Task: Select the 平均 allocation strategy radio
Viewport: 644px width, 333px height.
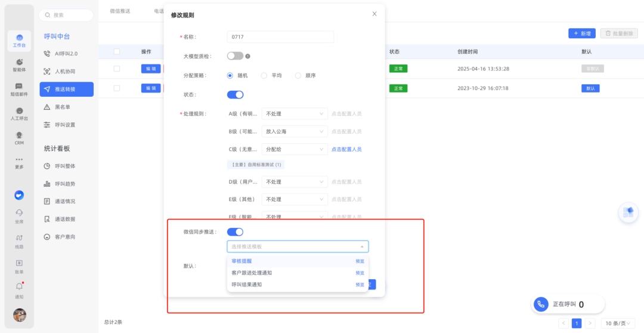Action: [x=264, y=76]
